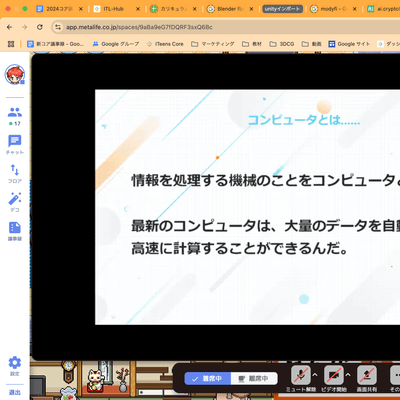Open the チャット chat panel
The image size is (400, 400).
(15, 145)
